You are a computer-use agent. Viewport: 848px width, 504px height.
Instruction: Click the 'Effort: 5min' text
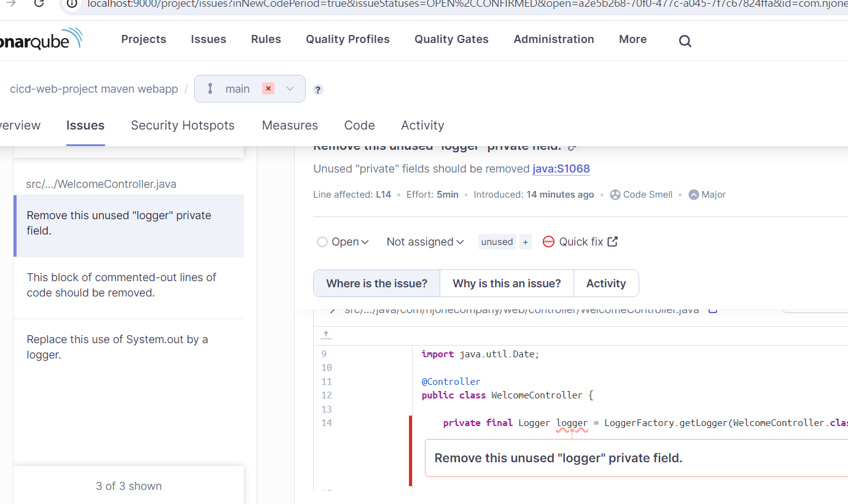click(x=432, y=195)
